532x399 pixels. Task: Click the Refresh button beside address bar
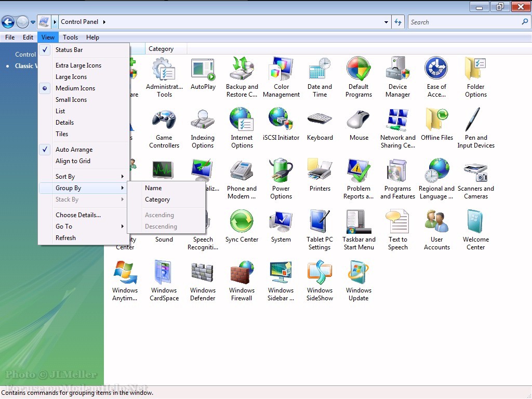coord(398,22)
